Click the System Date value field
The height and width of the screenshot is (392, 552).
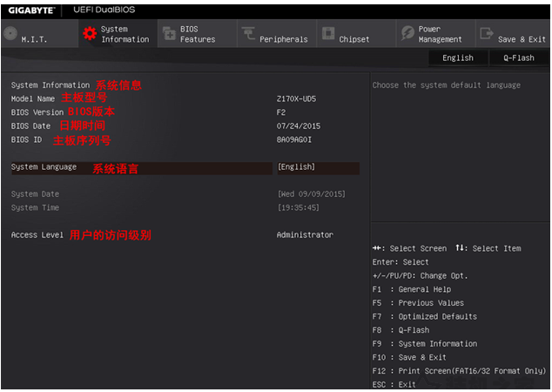point(312,194)
